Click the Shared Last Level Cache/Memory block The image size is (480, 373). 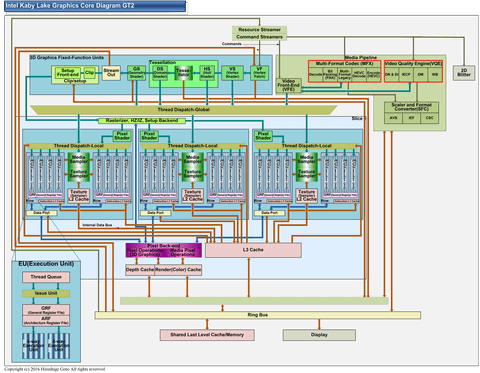pyautogui.click(x=207, y=335)
